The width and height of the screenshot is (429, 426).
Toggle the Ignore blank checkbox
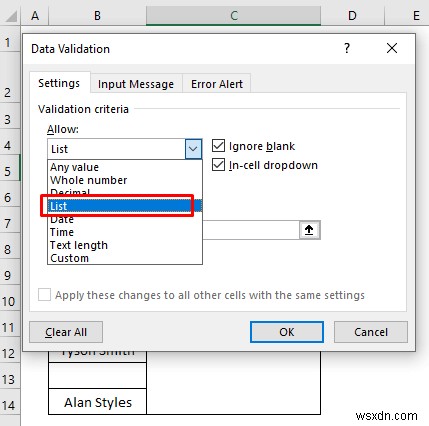pos(218,146)
